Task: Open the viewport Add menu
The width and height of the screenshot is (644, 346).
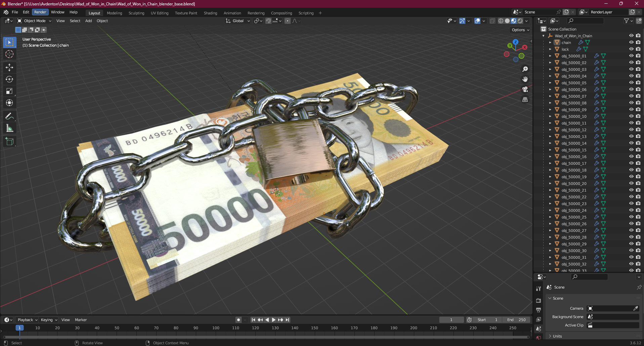Action: 88,21
